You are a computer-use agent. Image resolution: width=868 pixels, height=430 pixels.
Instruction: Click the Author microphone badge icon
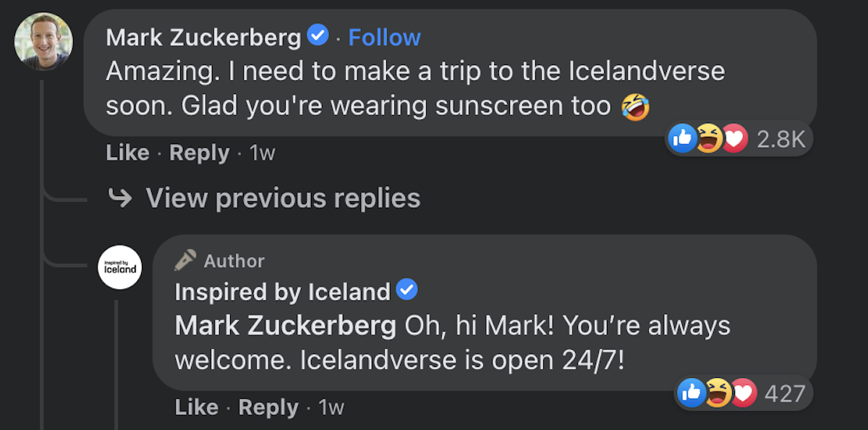[185, 260]
